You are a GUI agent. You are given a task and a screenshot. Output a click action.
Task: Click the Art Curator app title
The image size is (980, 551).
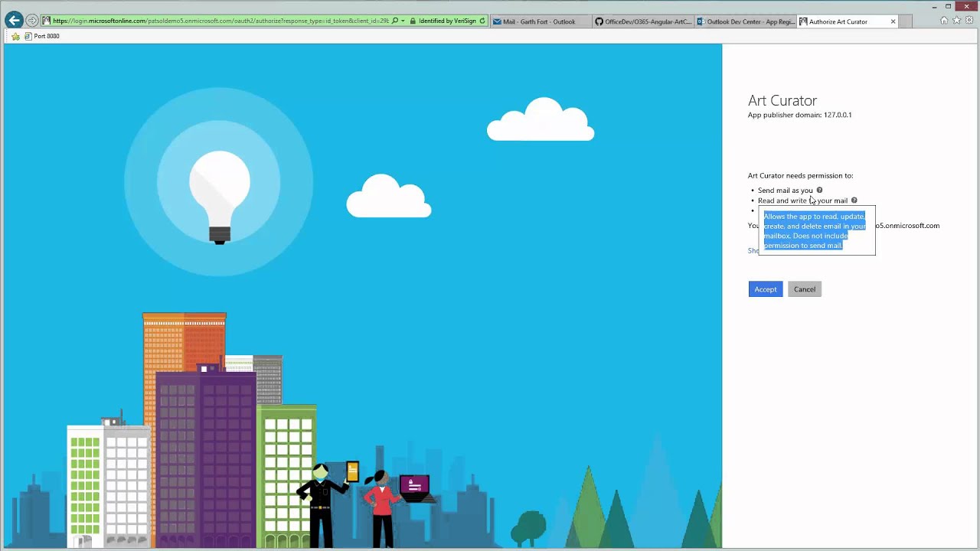pos(782,100)
